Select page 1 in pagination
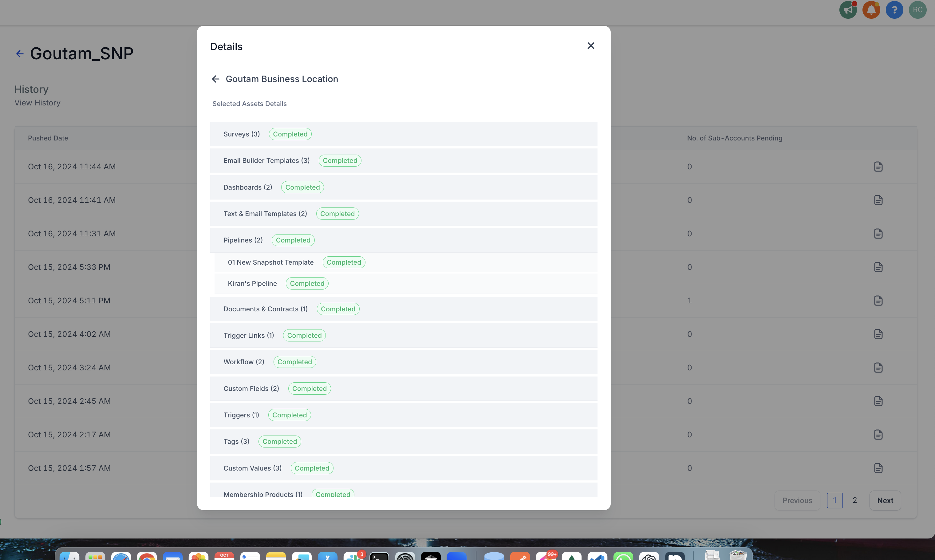This screenshot has height=560, width=935. pos(834,500)
